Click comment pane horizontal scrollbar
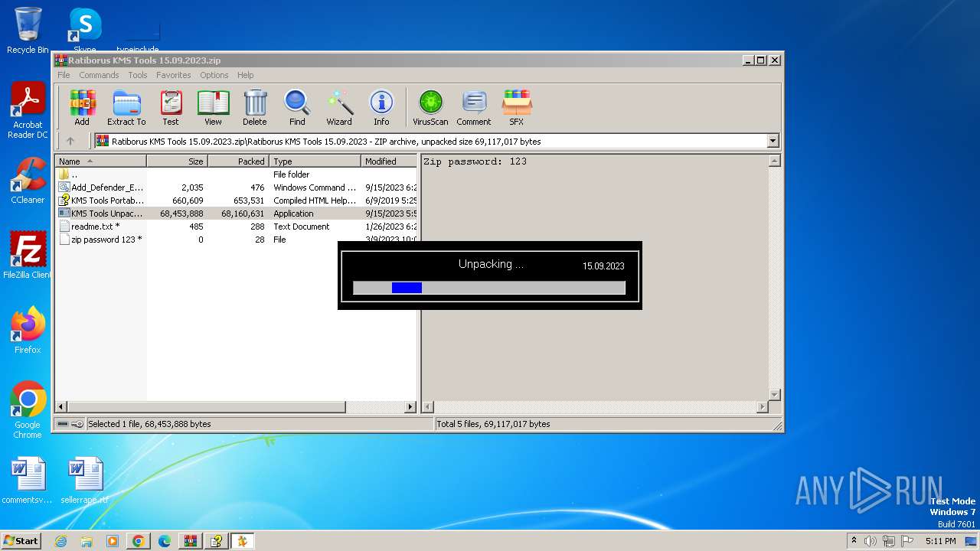980x551 pixels. 595,407
